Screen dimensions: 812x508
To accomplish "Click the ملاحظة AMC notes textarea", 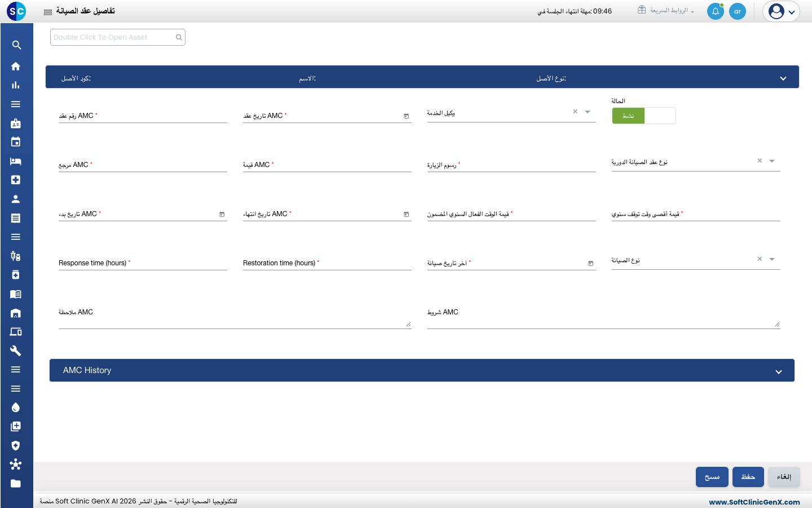I will tap(235, 318).
